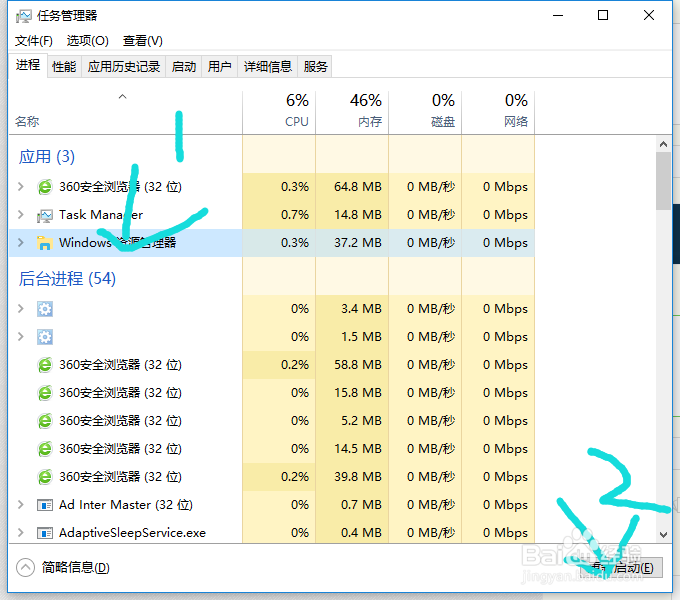Switch to the 性能 tab
This screenshot has width=680, height=600.
[x=64, y=67]
